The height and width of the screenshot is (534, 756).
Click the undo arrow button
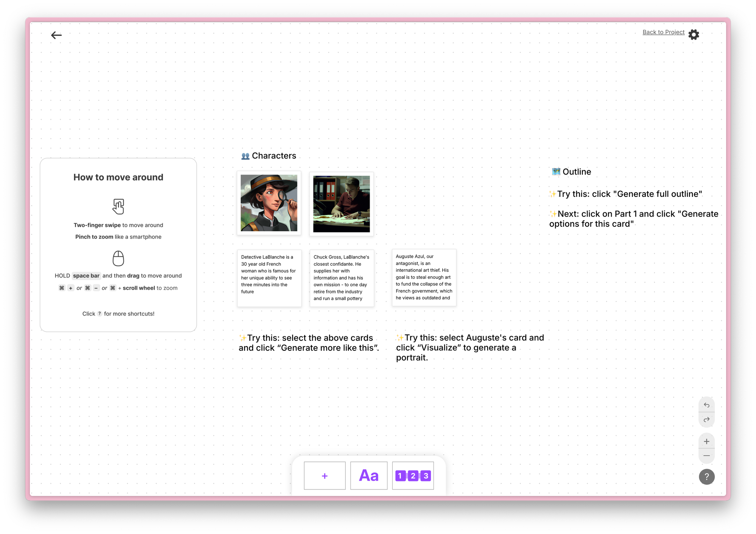706,405
